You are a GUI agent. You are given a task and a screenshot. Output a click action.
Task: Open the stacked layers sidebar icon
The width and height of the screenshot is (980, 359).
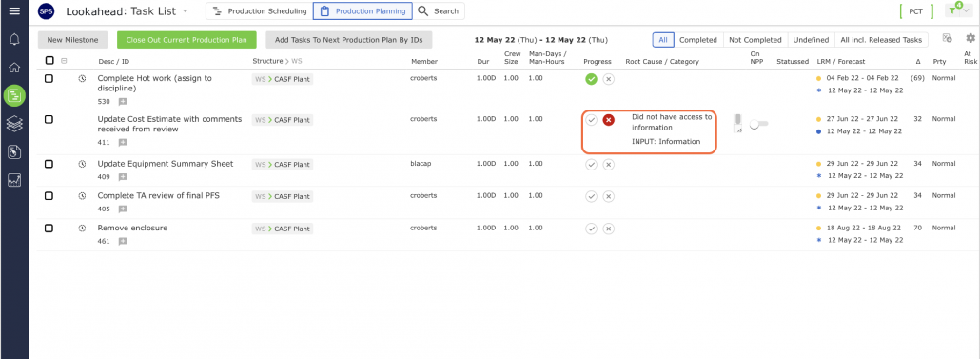[13, 123]
